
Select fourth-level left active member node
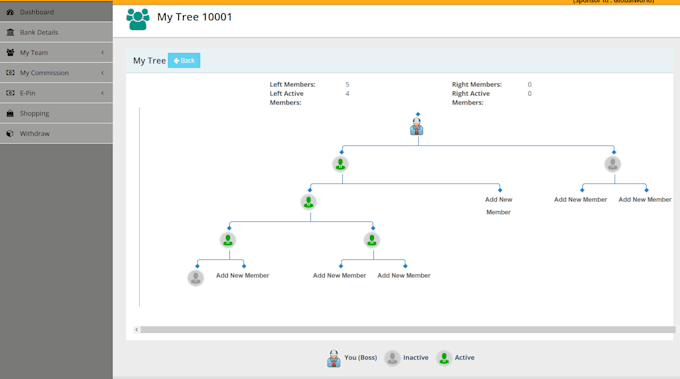(228, 240)
